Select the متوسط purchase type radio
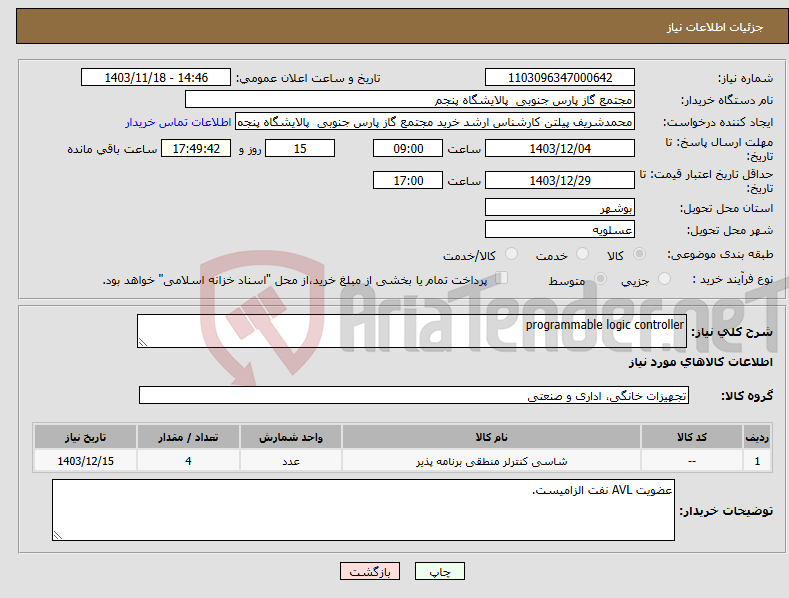This screenshot has height=598, width=789. [600, 278]
